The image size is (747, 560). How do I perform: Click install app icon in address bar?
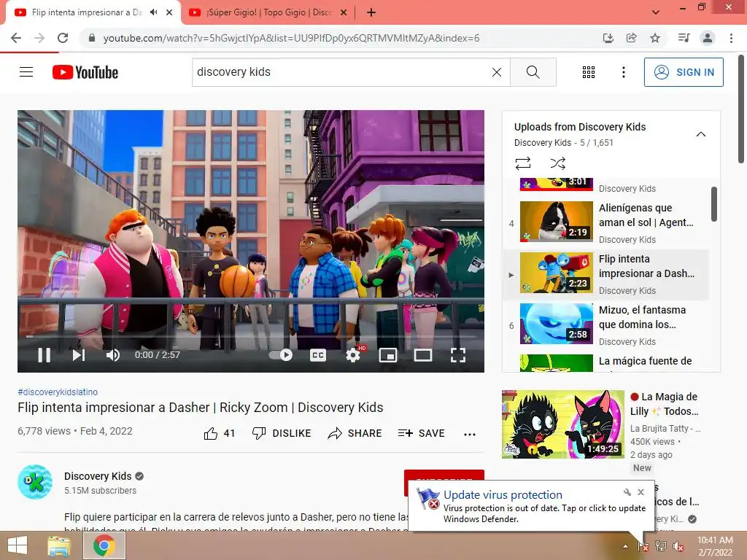[608, 38]
